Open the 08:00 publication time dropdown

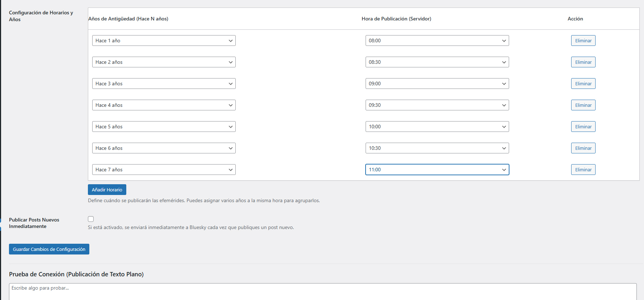click(437, 41)
